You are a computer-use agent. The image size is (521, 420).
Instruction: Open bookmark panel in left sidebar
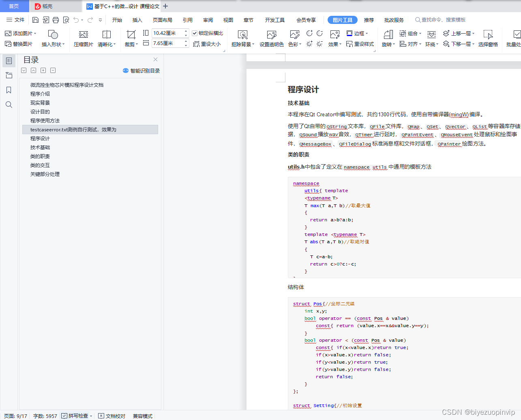pos(9,90)
